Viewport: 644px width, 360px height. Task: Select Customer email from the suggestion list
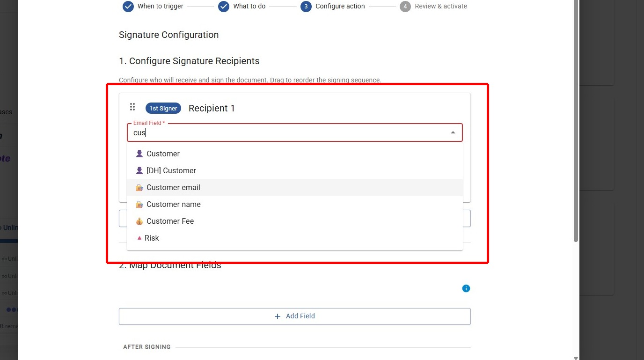click(173, 187)
